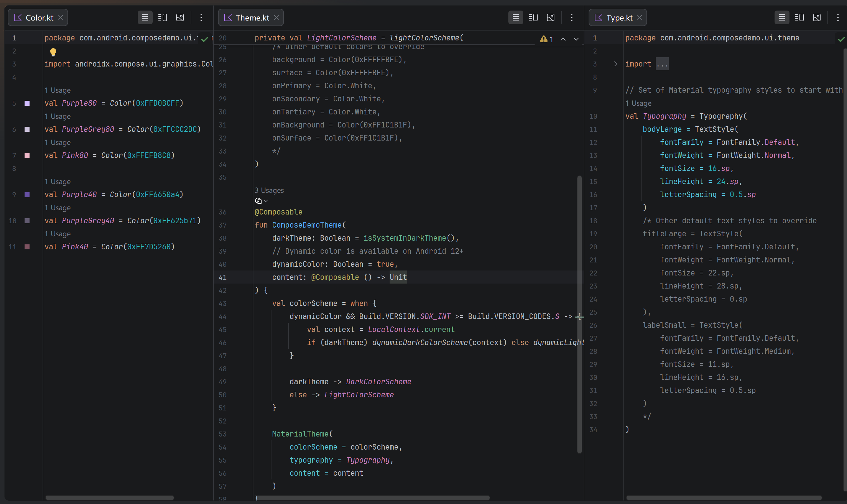Screen dimensions: 847x504
Task: Click MaterialTheme( on line 53
Action: click(302, 434)
